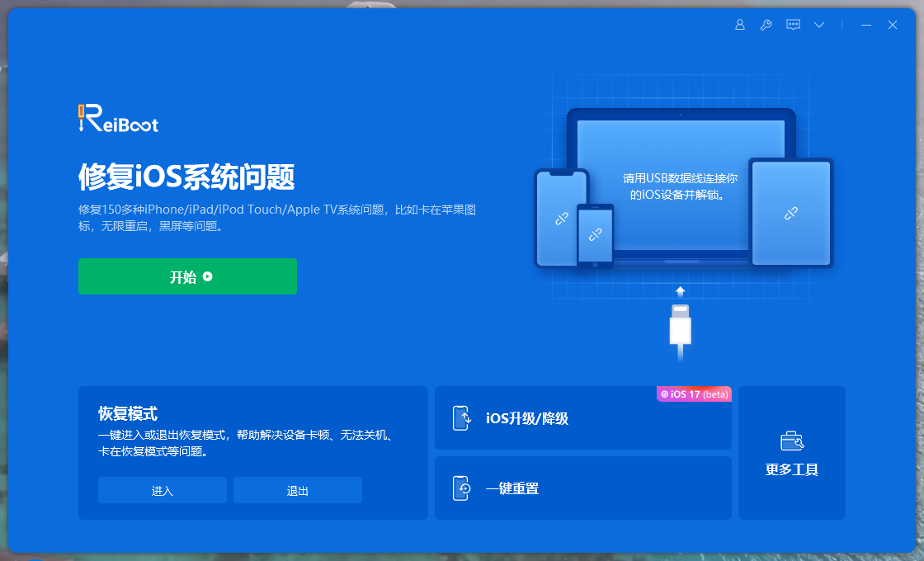Click the iOS 17 (beta) badge

694,394
